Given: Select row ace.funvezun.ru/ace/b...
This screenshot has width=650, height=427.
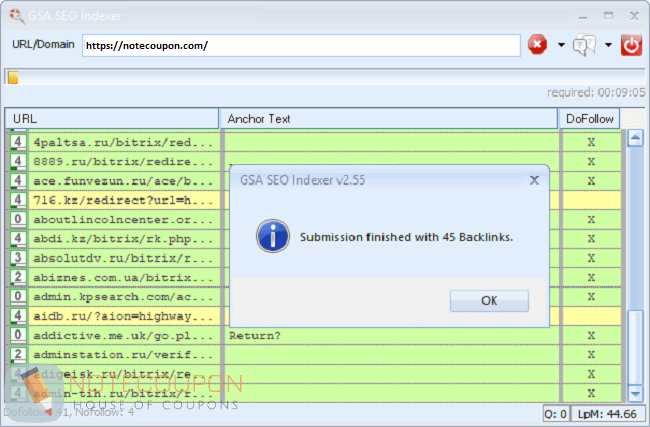Looking at the screenshot, I should point(314,181).
